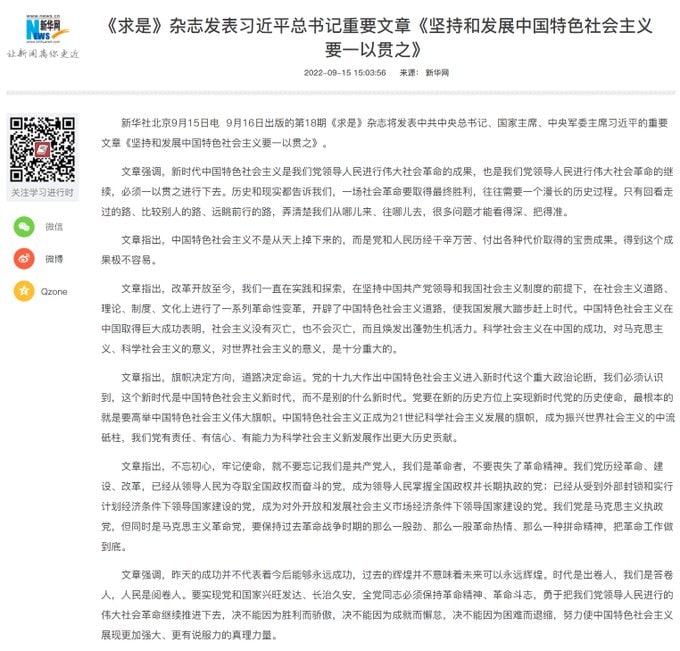680x651 pixels.
Task: Select the line 文章《坚持和发展中国特色社会主义要一以贯之》
Action: [215, 143]
